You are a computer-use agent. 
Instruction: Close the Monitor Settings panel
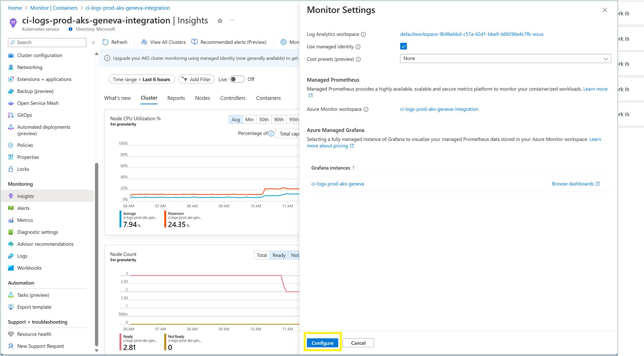[605, 10]
